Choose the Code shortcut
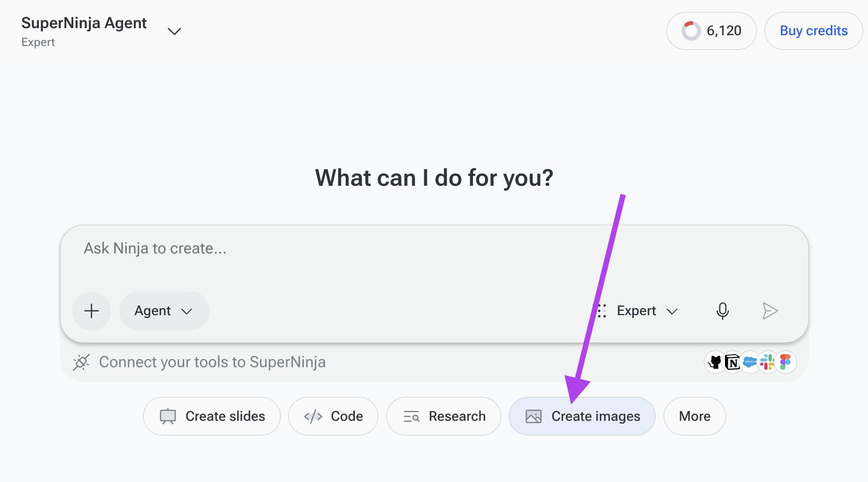The height and width of the screenshot is (482, 868). [333, 416]
